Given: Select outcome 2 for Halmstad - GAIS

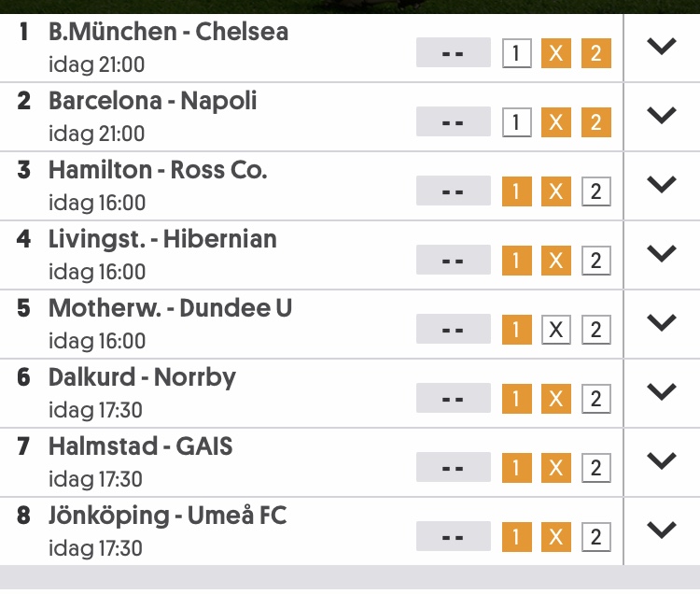Looking at the screenshot, I should point(596,468).
